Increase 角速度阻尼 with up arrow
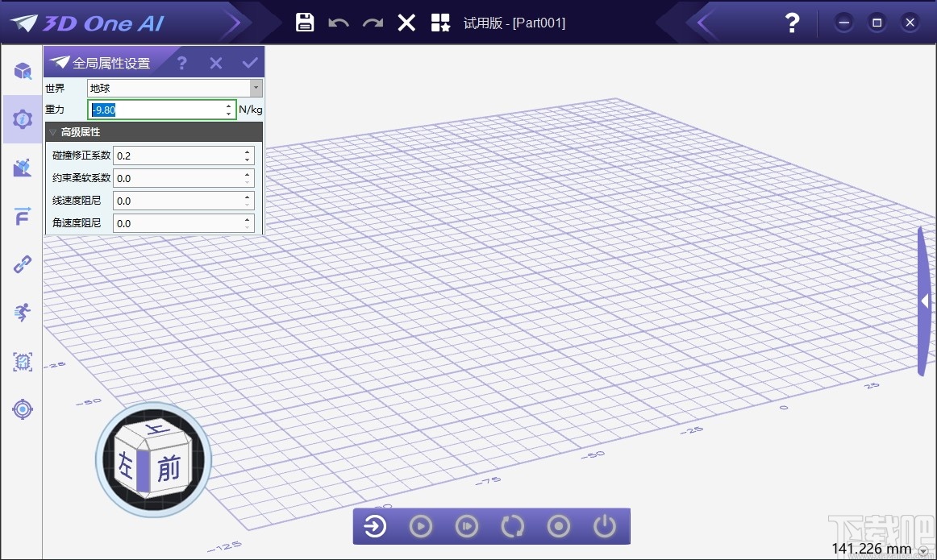The width and height of the screenshot is (937, 560). 248,220
